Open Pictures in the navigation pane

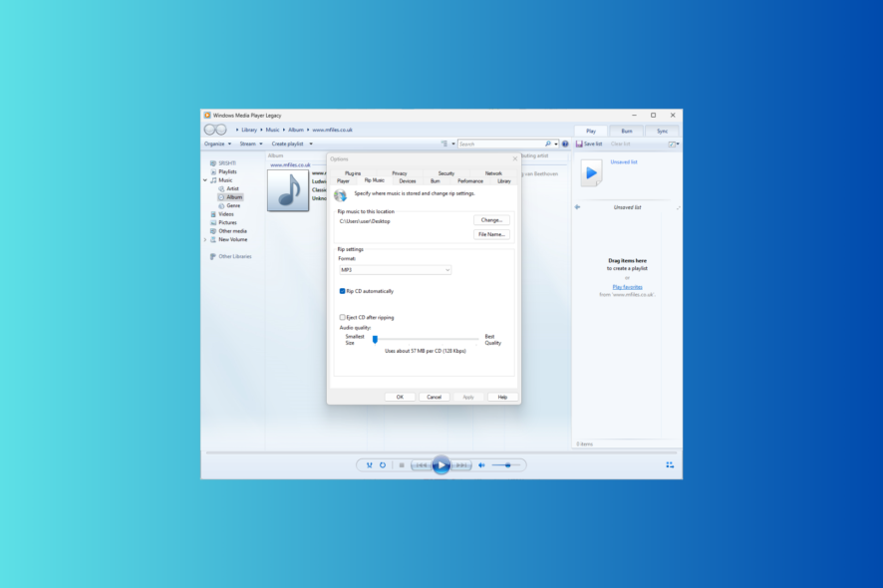(223, 222)
